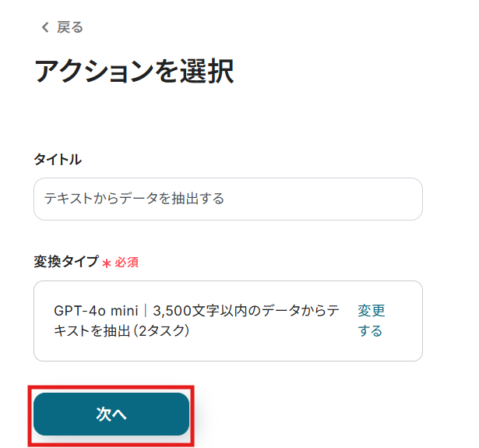Click the back chevron arrow icon
This screenshot has height=448, width=479.
tap(45, 27)
